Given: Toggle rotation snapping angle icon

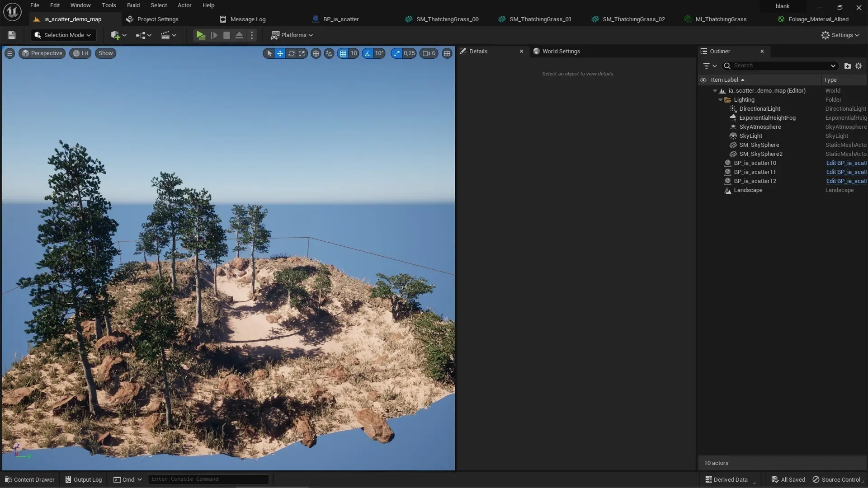Looking at the screenshot, I should (x=368, y=53).
